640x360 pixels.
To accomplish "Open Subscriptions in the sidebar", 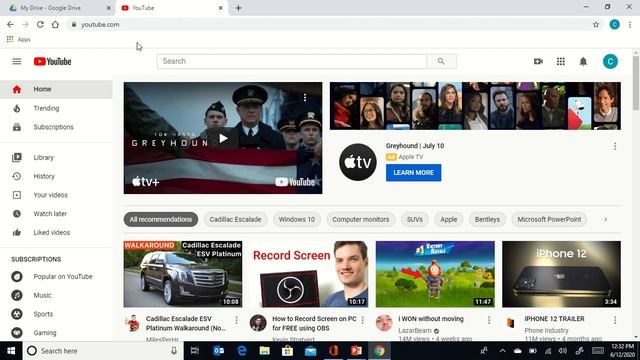I will (56, 127).
